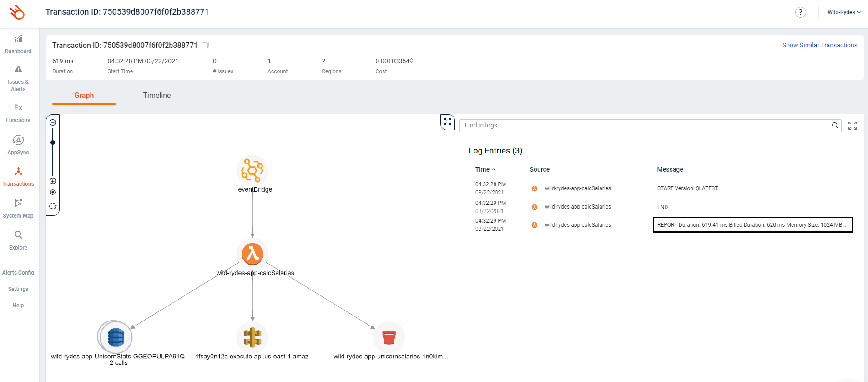Image resolution: width=868 pixels, height=382 pixels.
Task: Select the unicornsalaries S3 bucket node
Action: tap(389, 337)
